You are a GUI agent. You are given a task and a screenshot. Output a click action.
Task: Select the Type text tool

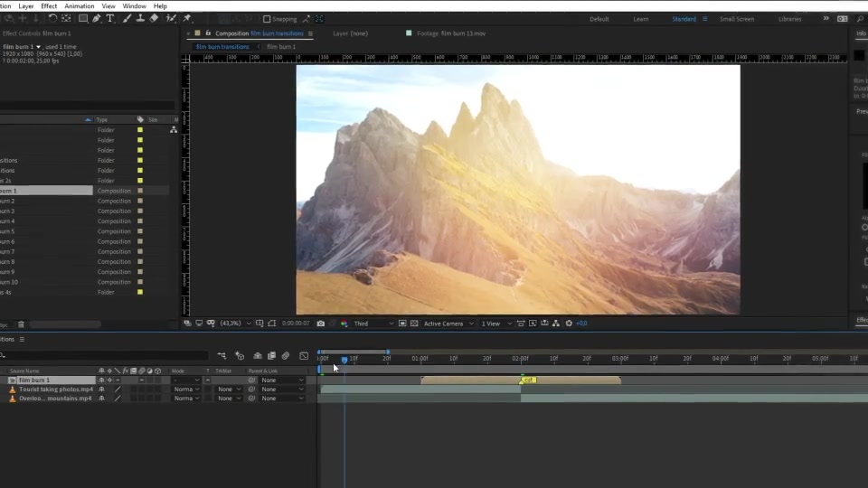[x=110, y=18]
